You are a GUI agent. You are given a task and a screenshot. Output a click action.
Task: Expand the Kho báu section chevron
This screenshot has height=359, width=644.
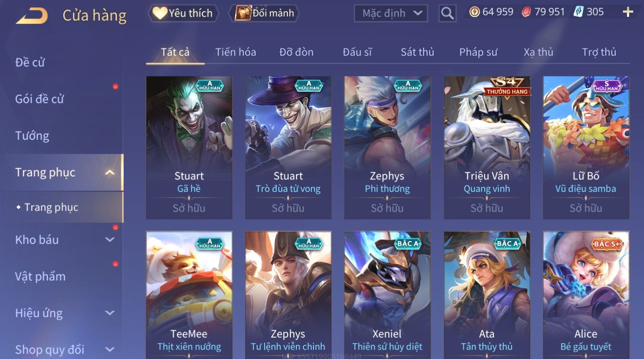pos(110,240)
